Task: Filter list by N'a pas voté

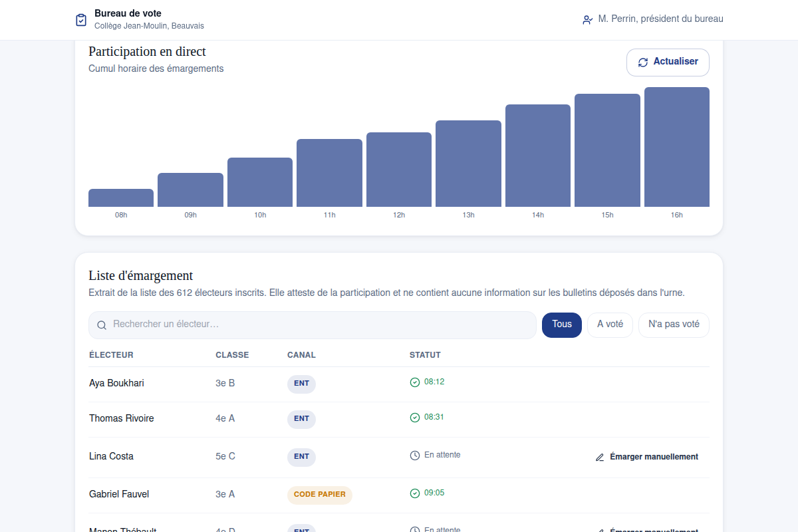Action: click(674, 325)
